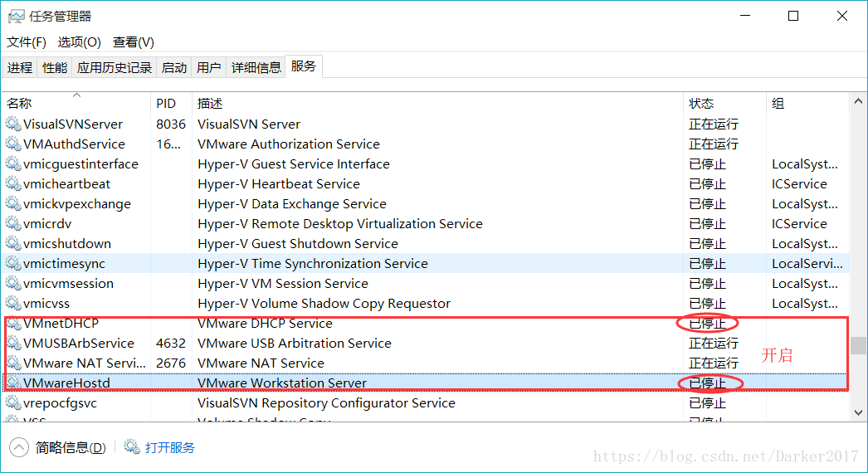Image resolution: width=868 pixels, height=473 pixels.
Task: Collapse to 简略信息 via the up-arrow circle
Action: [x=19, y=447]
